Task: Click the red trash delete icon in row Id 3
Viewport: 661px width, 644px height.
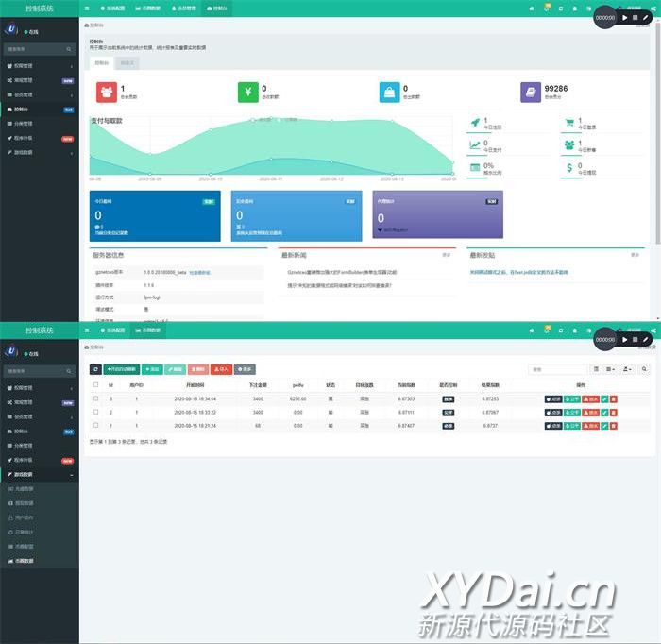Action: point(614,399)
